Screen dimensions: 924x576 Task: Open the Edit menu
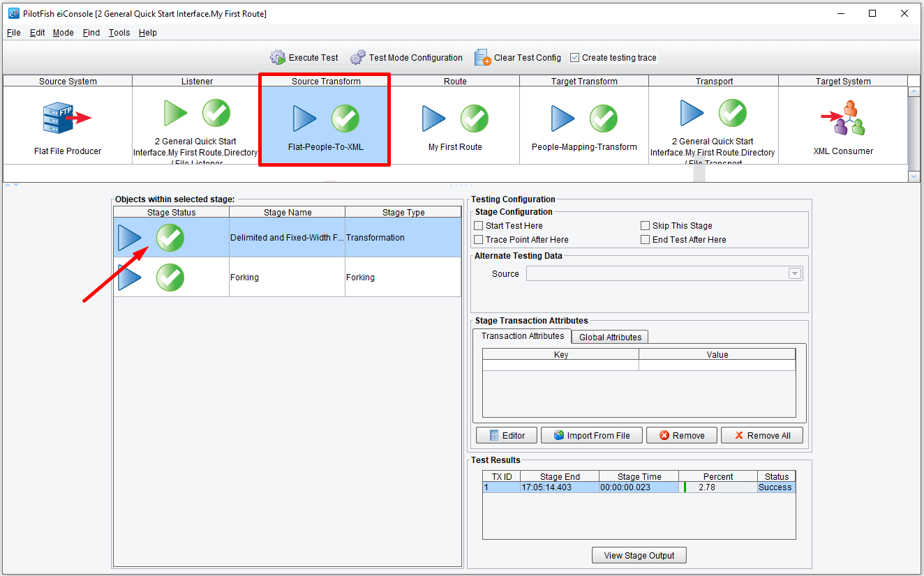pyautogui.click(x=37, y=33)
